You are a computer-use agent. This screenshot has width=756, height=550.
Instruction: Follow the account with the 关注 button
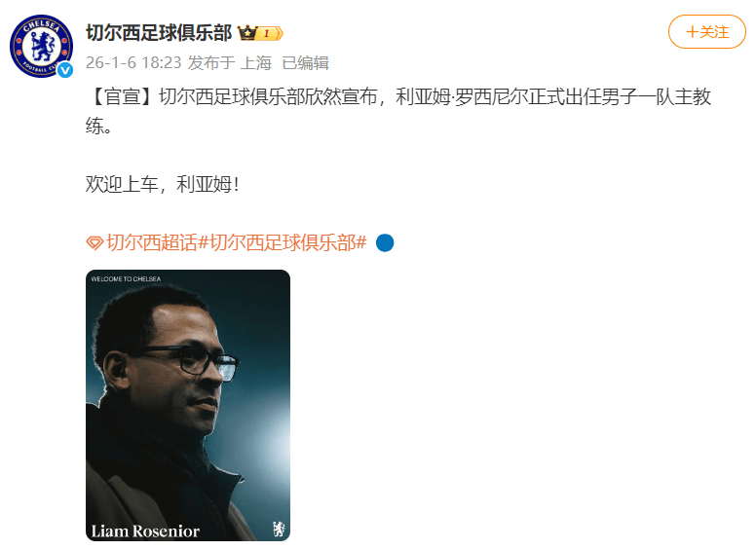click(x=707, y=32)
